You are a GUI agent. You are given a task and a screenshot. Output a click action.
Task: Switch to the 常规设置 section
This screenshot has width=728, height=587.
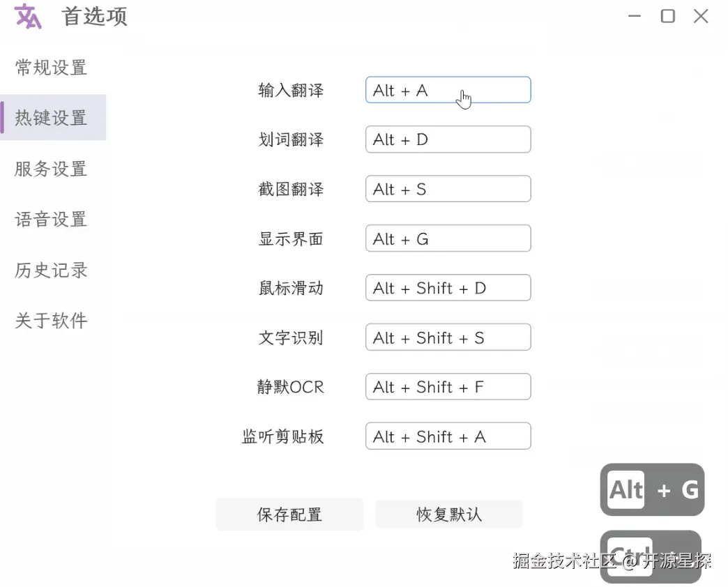[51, 68]
